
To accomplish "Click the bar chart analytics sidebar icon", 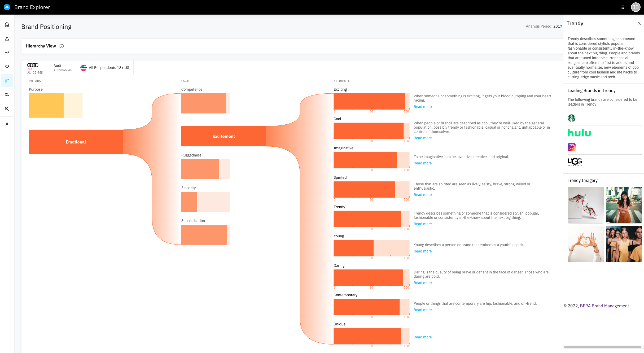I will click(7, 38).
